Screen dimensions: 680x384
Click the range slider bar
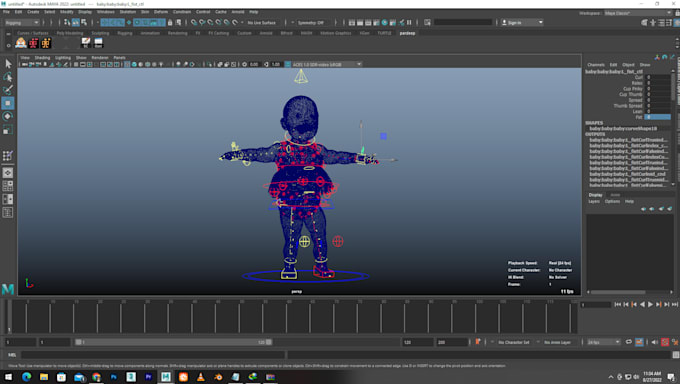173,342
